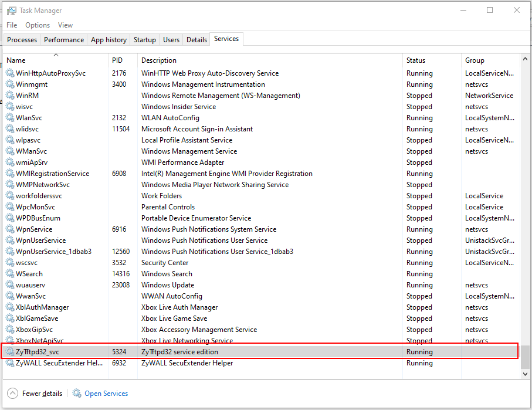This screenshot has width=532, height=410.
Task: Click the Task Manager title bar icon
Action: click(x=11, y=11)
